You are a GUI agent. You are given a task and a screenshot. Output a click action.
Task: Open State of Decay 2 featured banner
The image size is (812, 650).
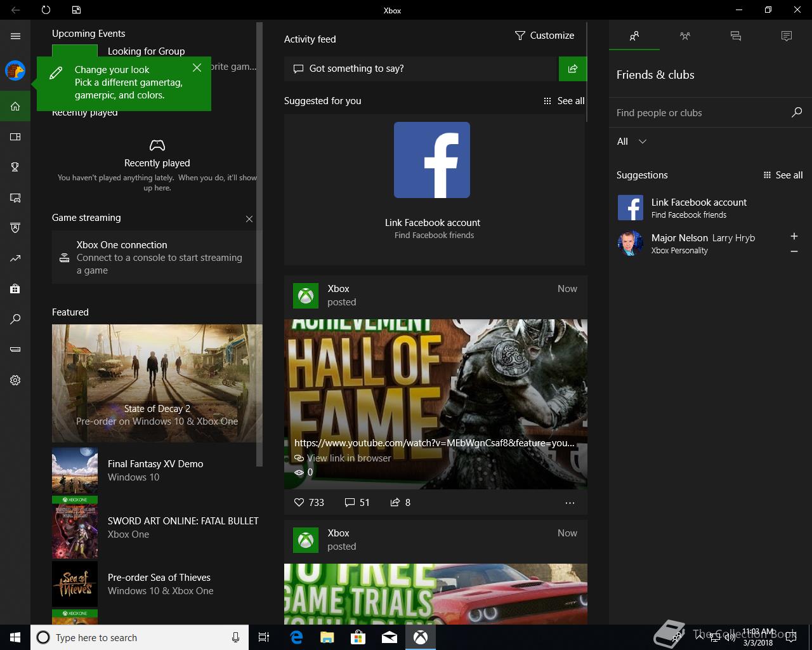[x=157, y=383]
